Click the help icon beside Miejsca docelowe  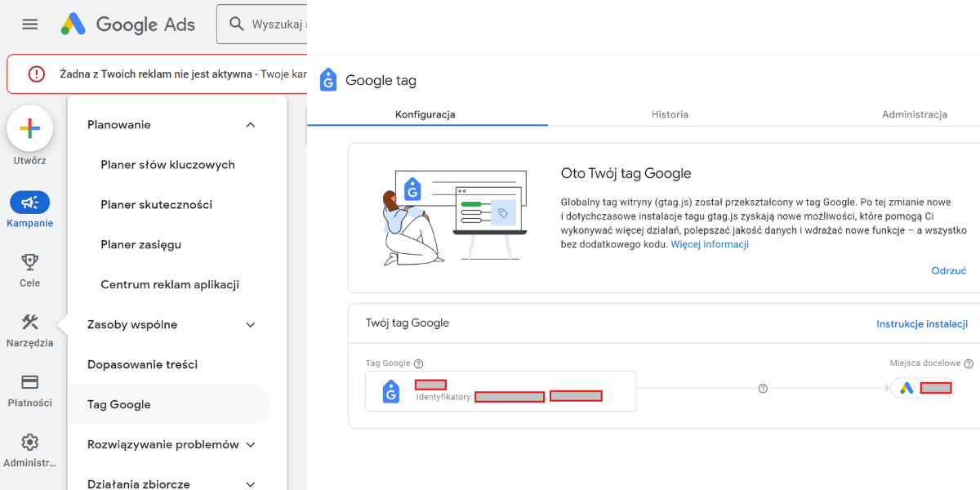969,363
